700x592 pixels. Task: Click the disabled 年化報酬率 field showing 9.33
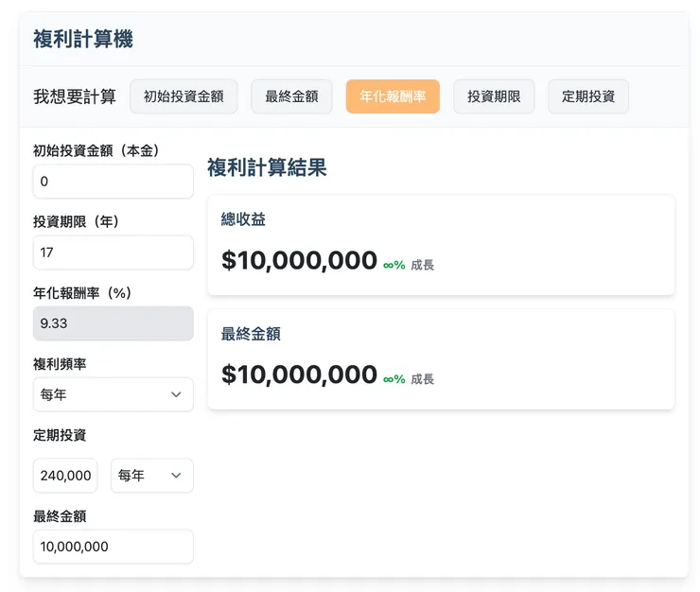click(x=114, y=323)
